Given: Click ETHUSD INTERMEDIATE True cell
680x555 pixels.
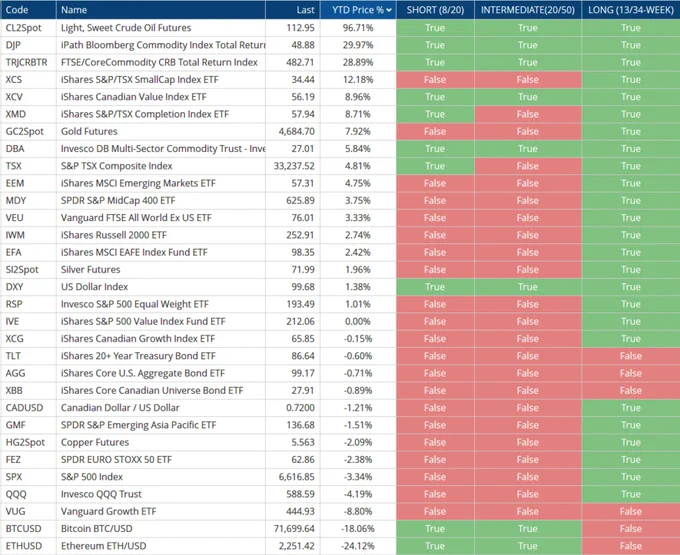Looking at the screenshot, I should 527,546.
